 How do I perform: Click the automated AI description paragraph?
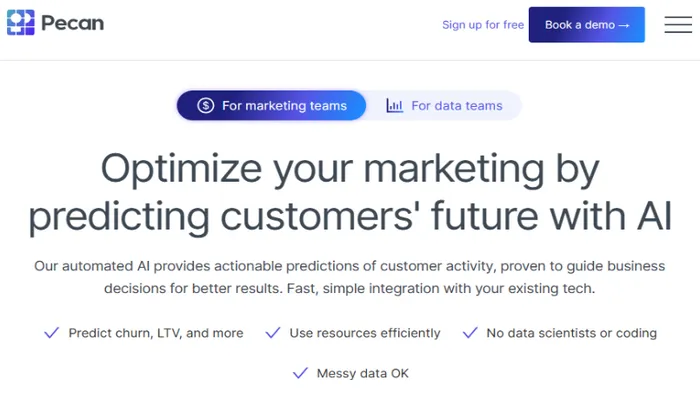(350, 277)
